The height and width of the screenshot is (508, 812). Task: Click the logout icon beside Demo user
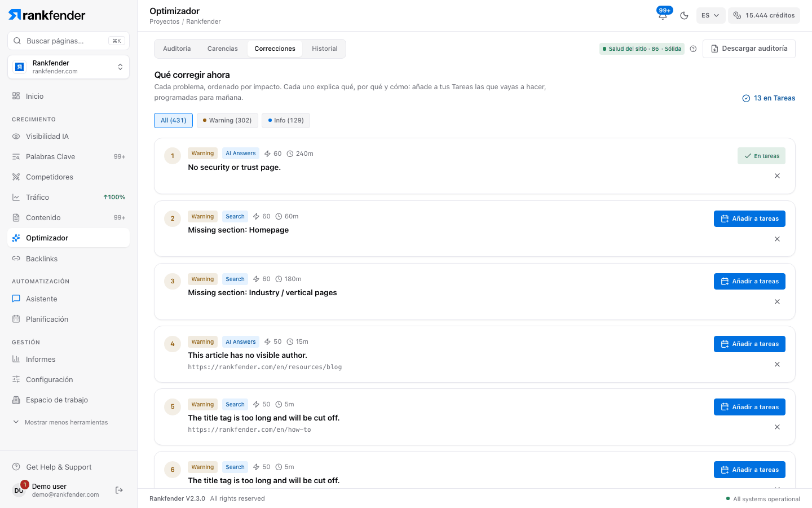[x=119, y=490]
